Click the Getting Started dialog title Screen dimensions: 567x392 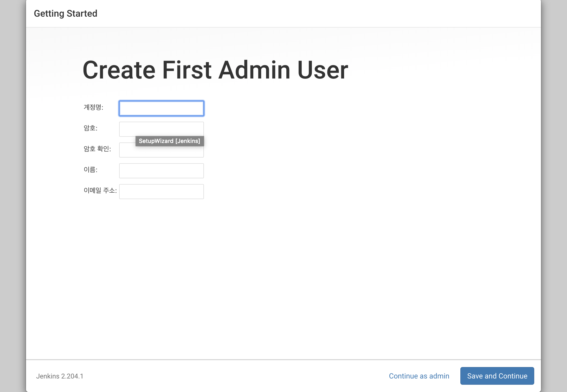[x=66, y=14]
